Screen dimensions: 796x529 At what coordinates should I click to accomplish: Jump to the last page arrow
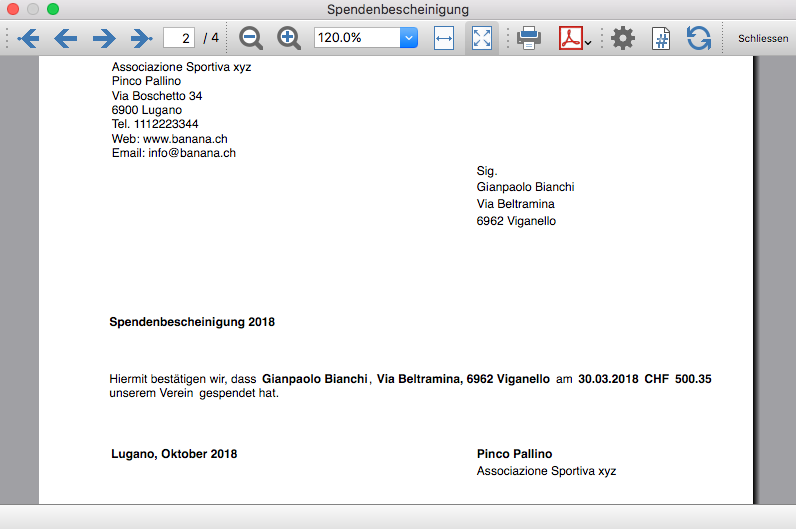141,38
